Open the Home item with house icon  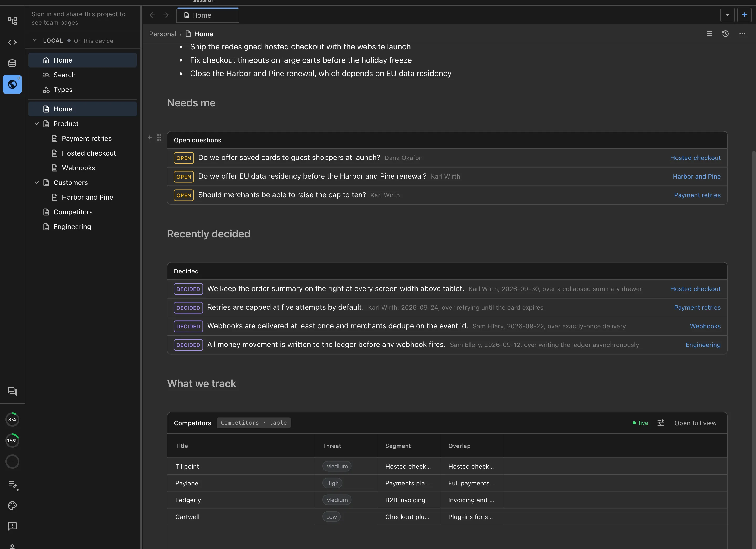83,60
